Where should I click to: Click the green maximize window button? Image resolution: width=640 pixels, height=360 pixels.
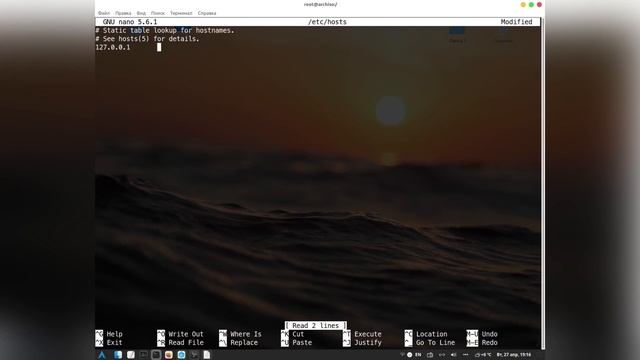tap(531, 4)
